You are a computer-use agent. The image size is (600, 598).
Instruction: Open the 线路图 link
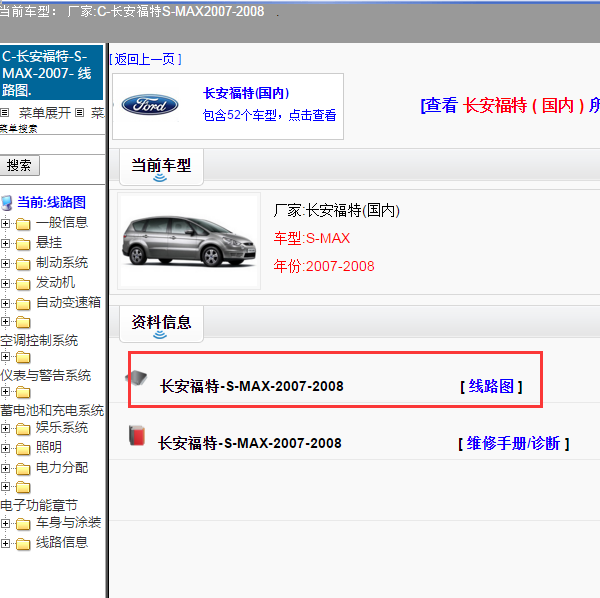point(491,386)
